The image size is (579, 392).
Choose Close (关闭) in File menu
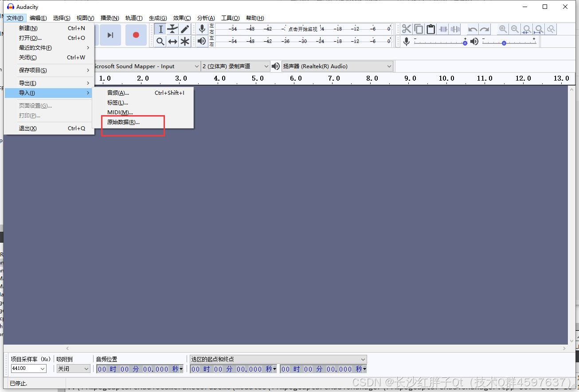49,57
